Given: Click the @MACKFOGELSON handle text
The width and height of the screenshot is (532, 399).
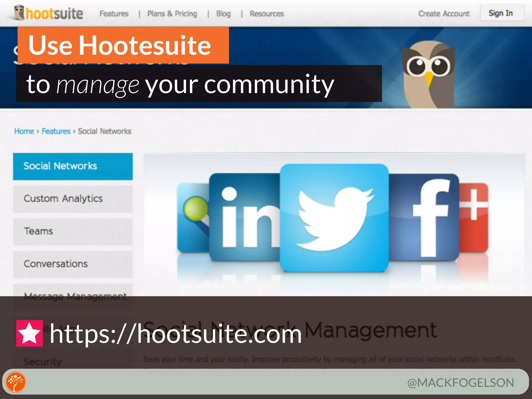Looking at the screenshot, I should coord(461,383).
